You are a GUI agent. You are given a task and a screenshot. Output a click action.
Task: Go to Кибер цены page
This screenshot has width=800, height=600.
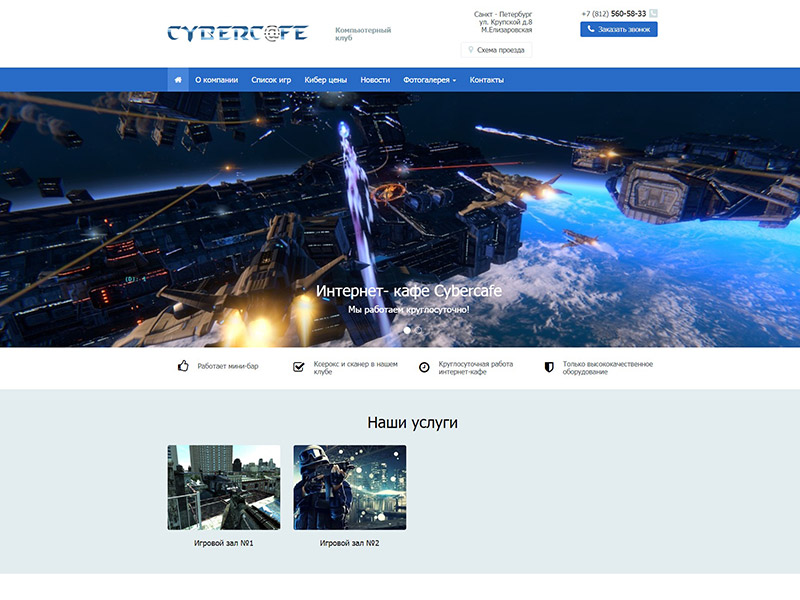click(x=326, y=80)
